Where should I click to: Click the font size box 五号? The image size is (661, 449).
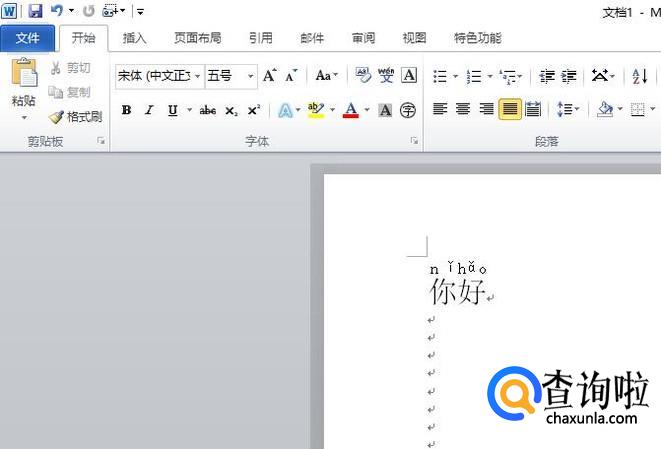[x=225, y=76]
